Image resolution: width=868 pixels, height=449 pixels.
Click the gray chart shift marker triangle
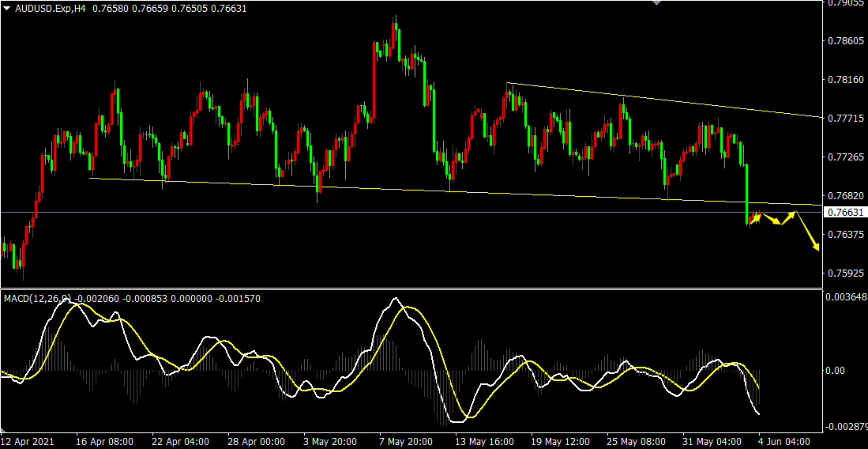point(655,3)
